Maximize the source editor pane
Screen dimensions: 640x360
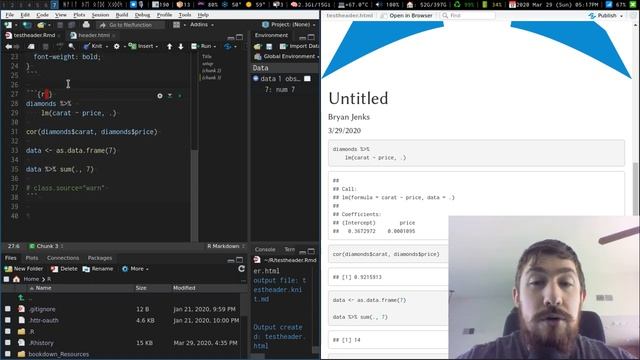[240, 37]
